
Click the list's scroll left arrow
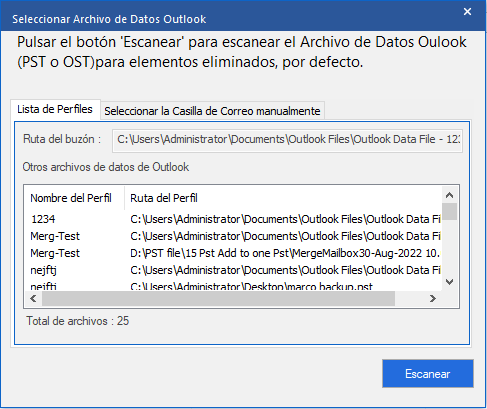pyautogui.click(x=33, y=298)
